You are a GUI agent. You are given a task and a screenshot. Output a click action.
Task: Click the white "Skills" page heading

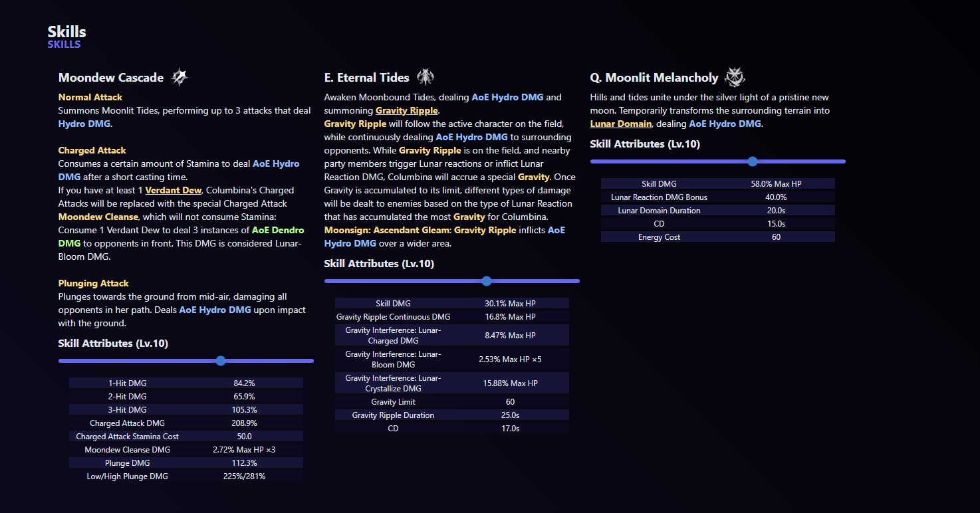[x=67, y=31]
